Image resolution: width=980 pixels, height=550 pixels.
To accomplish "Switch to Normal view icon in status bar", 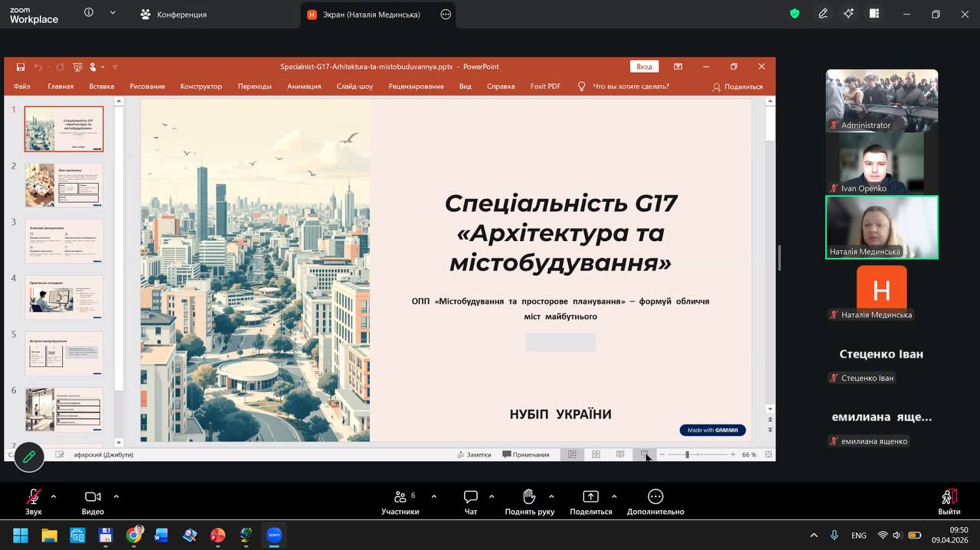I will tap(572, 454).
